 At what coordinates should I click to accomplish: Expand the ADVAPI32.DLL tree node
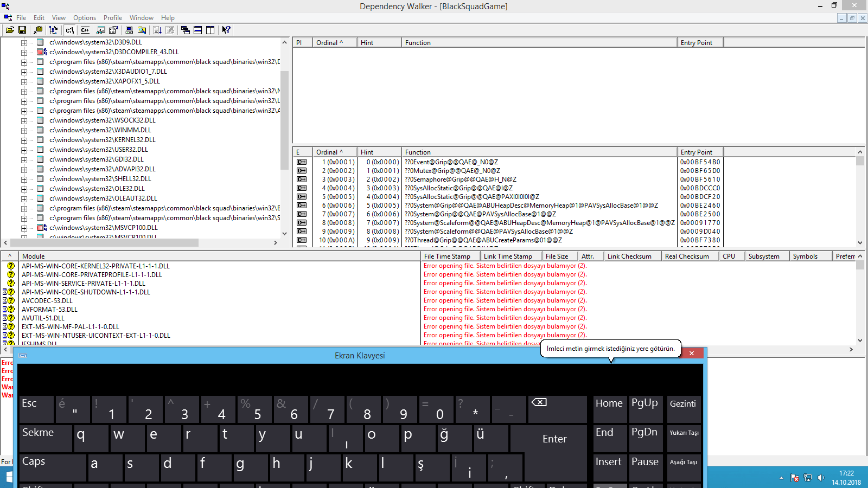pos(24,169)
